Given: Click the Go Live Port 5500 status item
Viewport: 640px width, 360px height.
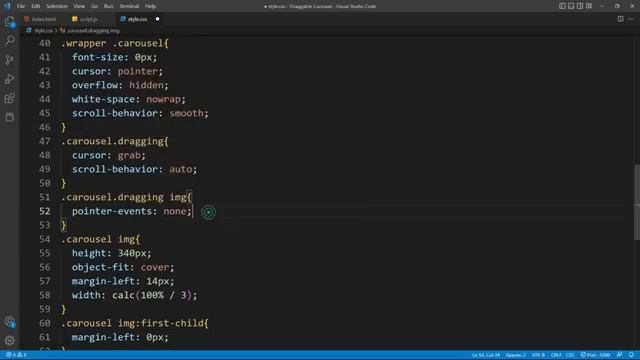Looking at the screenshot, I should click(x=596, y=355).
